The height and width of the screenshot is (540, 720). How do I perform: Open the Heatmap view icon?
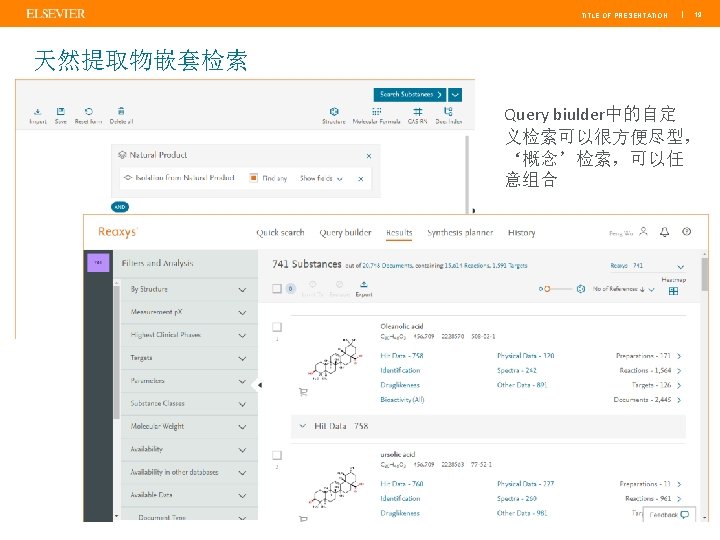[674, 291]
